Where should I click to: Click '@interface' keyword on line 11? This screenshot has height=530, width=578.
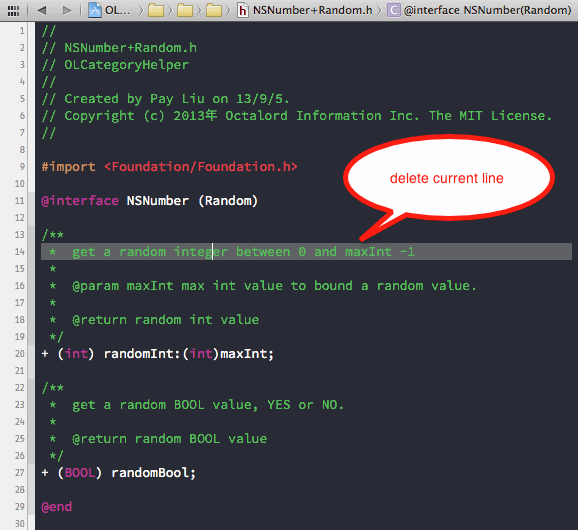click(80, 201)
